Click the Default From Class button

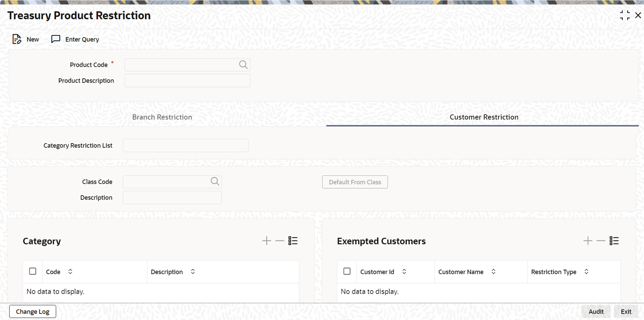tap(355, 182)
